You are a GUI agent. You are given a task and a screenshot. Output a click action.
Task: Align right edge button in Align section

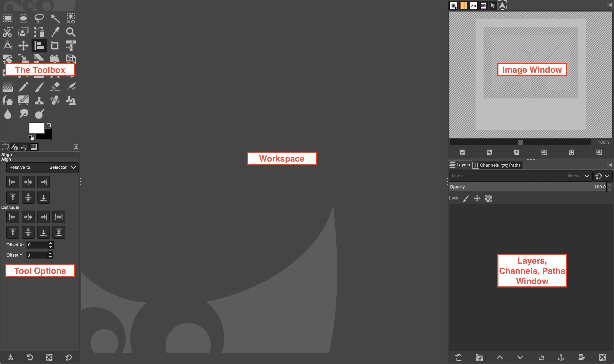pyautogui.click(x=43, y=182)
